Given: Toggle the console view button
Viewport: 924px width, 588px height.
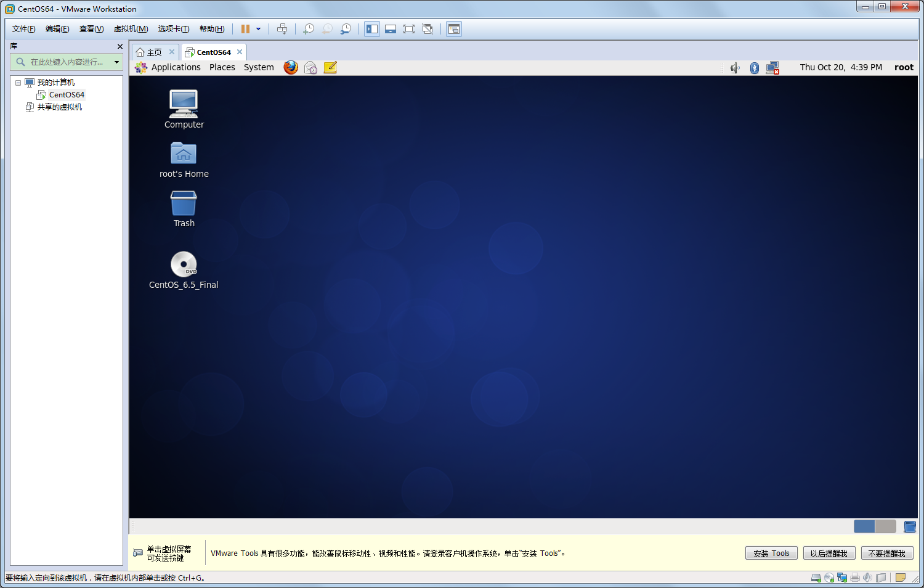Looking at the screenshot, I should tap(454, 29).
